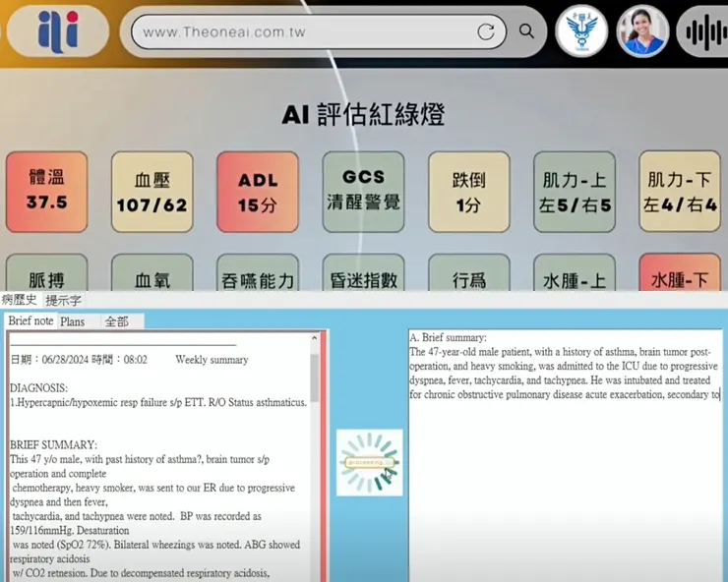
Task: Open the 吞嚥能力 card
Action: pyautogui.click(x=258, y=273)
